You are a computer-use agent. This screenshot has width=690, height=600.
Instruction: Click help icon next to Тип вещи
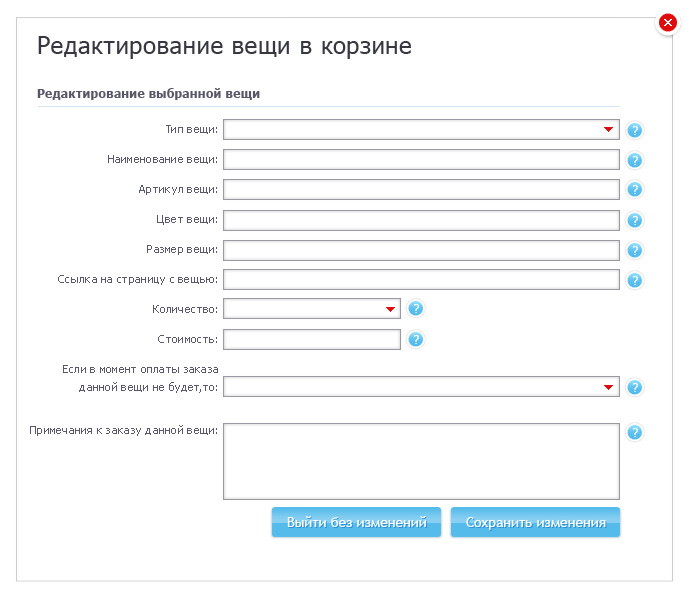pos(634,130)
